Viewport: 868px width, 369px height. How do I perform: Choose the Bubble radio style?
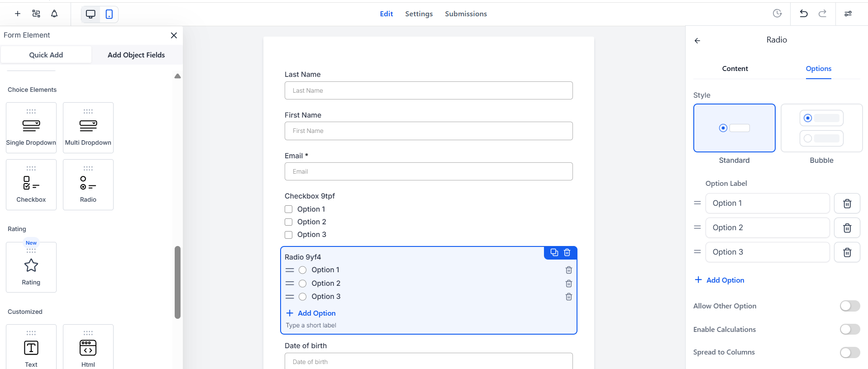(x=821, y=128)
